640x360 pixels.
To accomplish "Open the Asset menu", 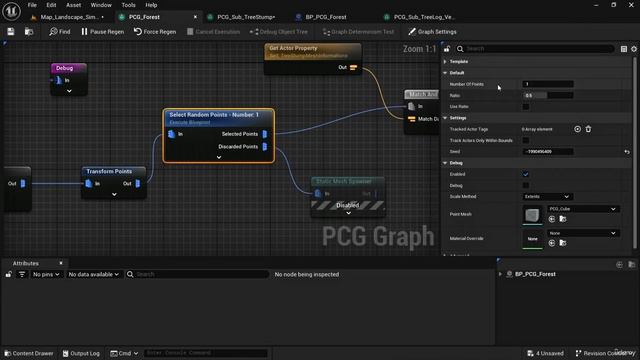I will tap(73, 5).
